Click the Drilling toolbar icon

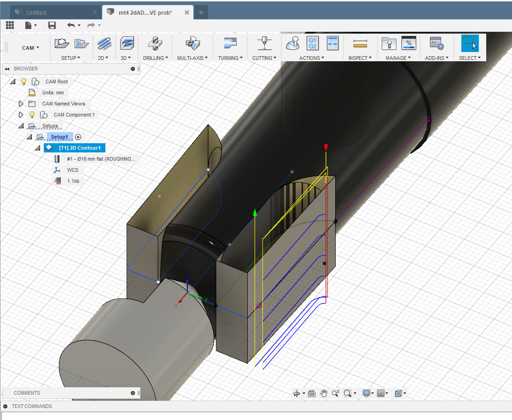155,44
